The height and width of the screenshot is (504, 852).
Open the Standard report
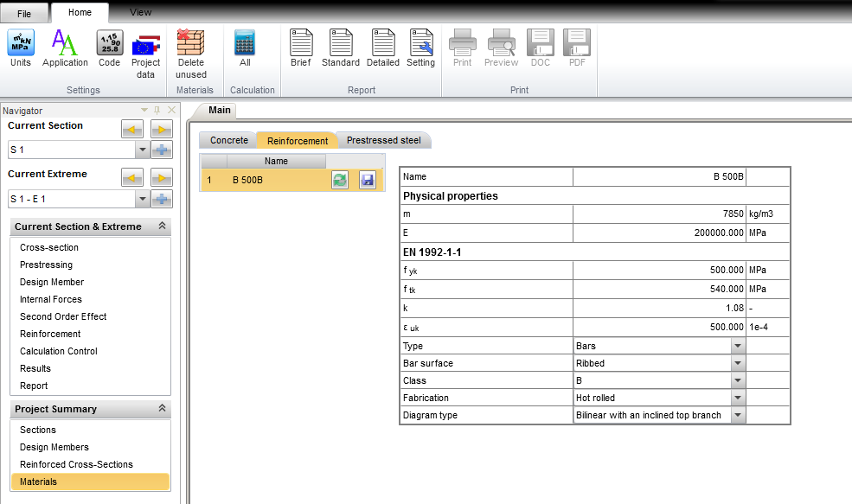point(340,49)
